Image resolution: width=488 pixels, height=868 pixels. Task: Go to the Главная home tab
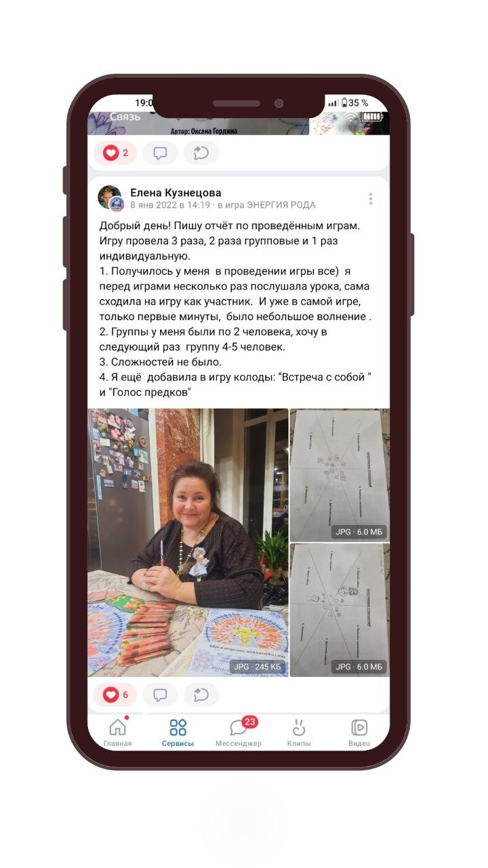(x=118, y=732)
